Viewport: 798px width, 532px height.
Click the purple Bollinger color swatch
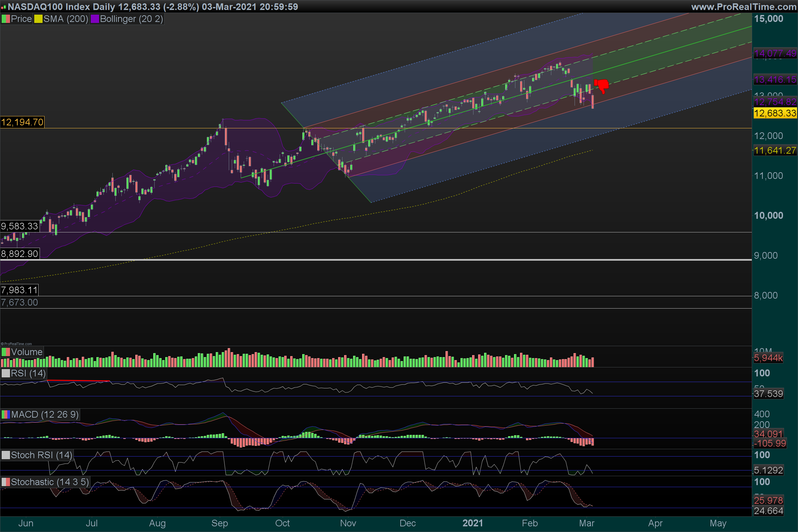[x=95, y=19]
